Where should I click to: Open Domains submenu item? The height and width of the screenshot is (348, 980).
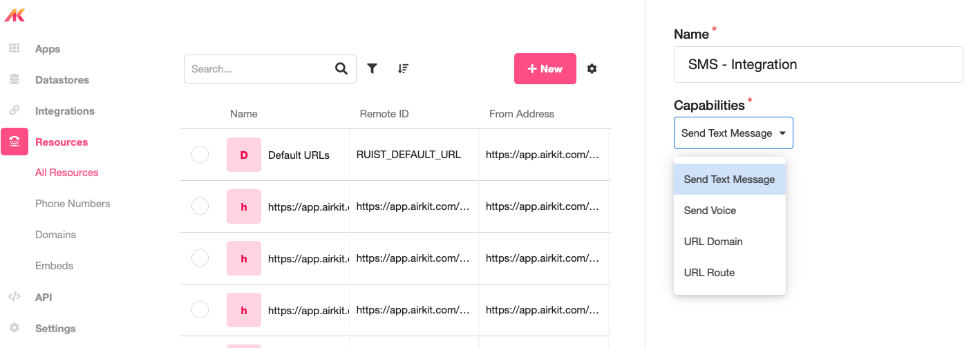pos(56,235)
